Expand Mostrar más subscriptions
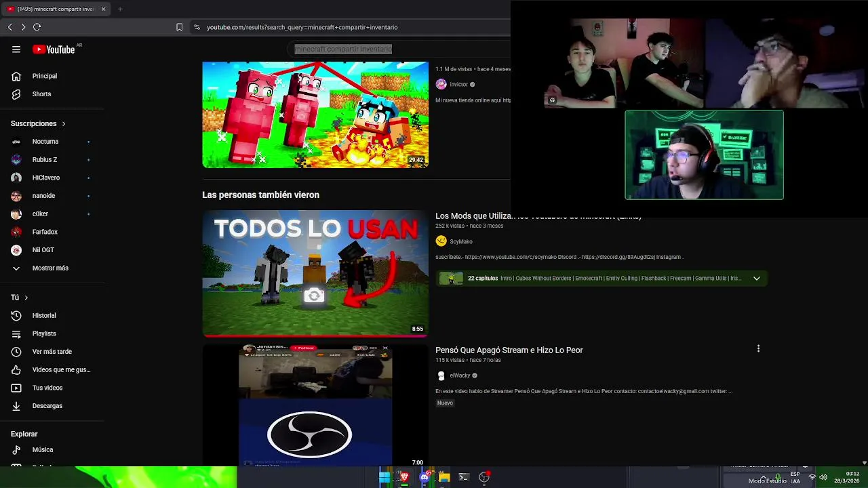The width and height of the screenshot is (868, 488). 50,268
